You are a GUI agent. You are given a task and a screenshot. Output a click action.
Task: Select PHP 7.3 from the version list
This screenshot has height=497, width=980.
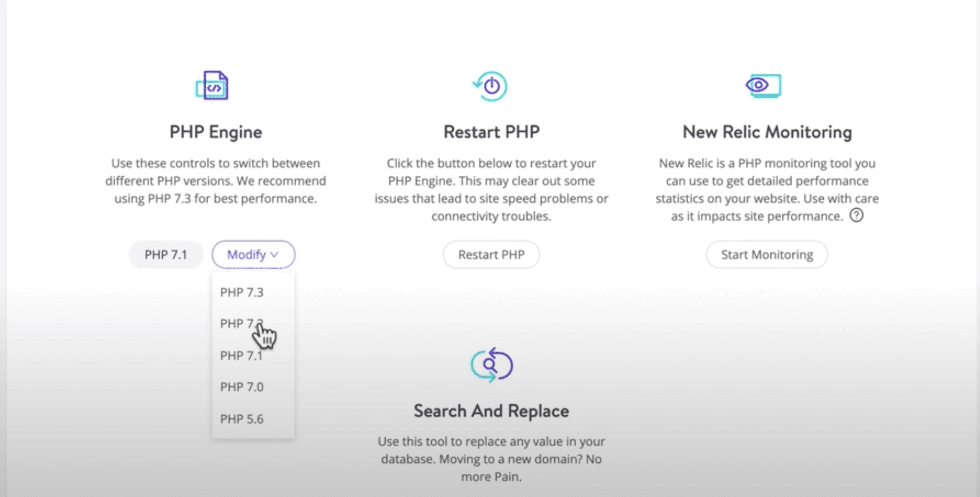coord(241,292)
